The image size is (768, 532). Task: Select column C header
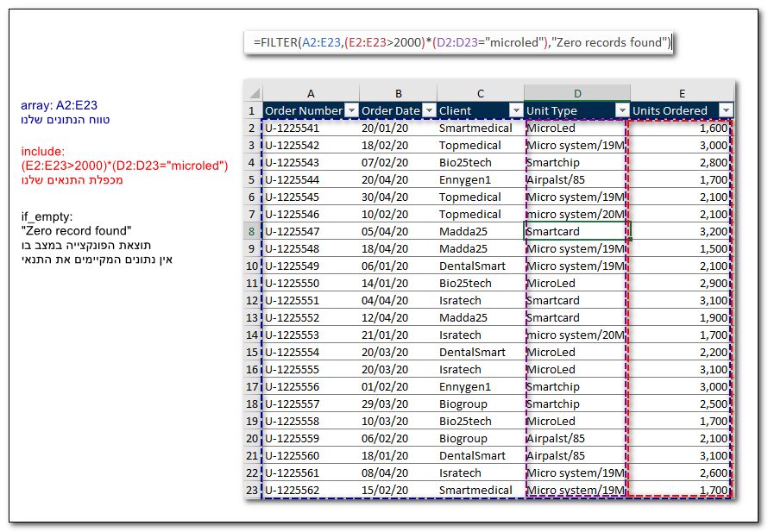pos(481,93)
